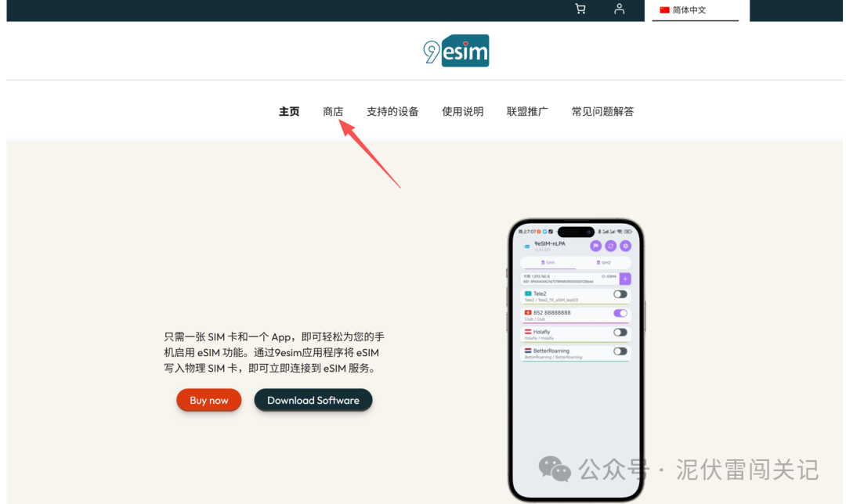The width and height of the screenshot is (846, 504).
Task: Click the SIM card icon beside 9eSIM-nLPA
Action: click(526, 247)
